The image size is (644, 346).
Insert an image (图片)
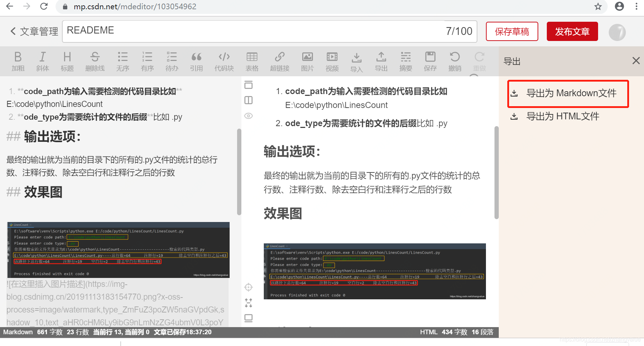307,61
